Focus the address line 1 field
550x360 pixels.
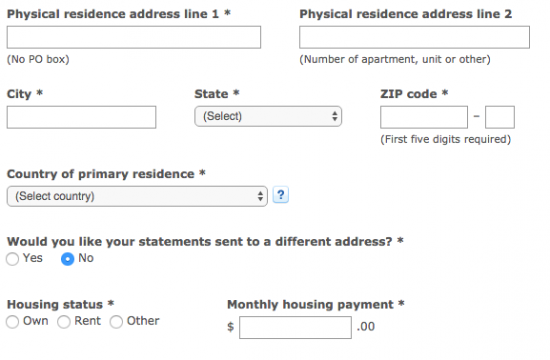pyautogui.click(x=134, y=37)
